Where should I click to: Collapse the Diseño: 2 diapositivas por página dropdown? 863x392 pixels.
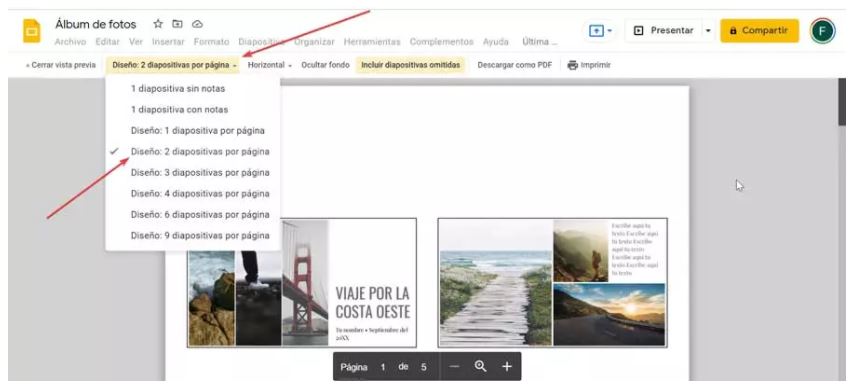tap(174, 65)
